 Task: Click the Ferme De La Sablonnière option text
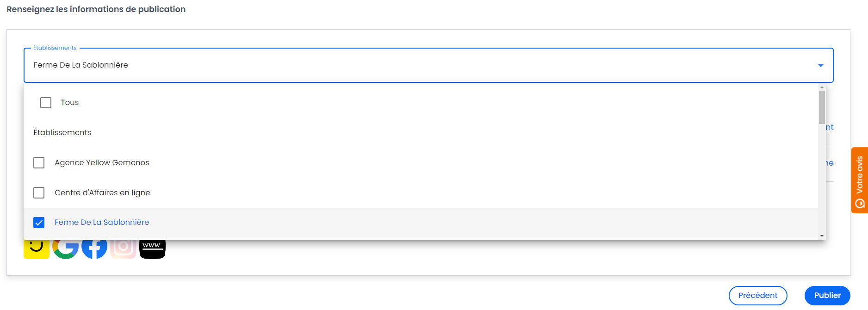coord(102,223)
